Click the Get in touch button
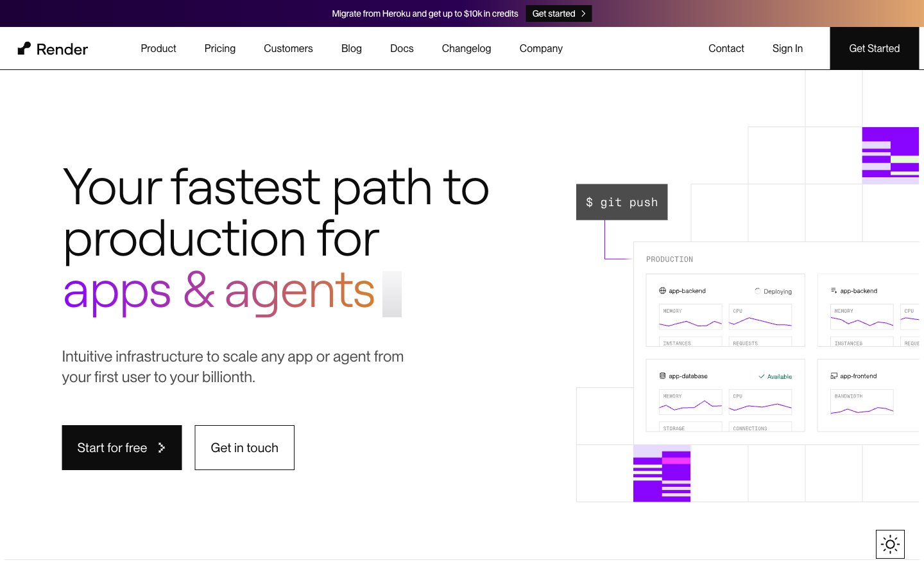 (244, 448)
